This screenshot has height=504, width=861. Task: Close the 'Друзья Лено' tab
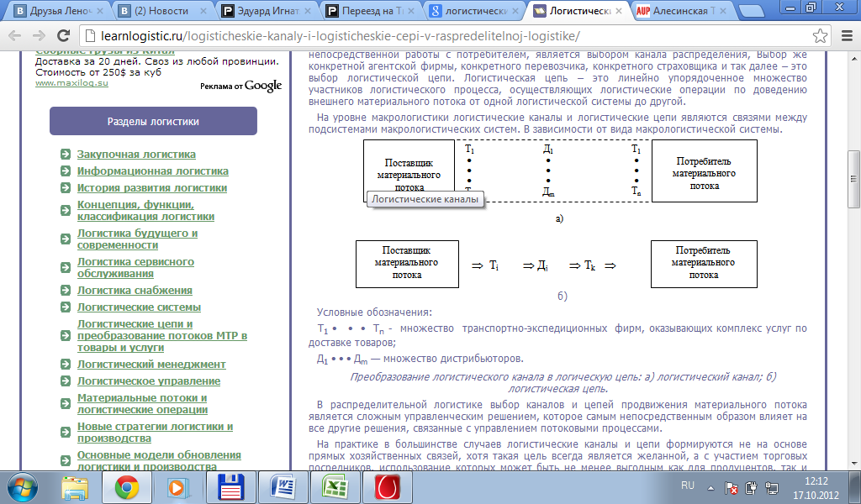[x=99, y=10]
